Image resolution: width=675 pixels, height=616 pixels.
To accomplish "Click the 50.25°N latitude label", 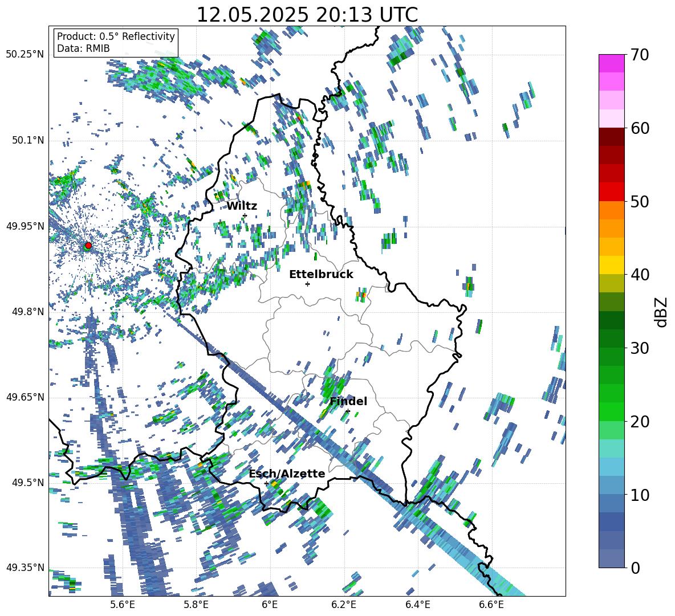I will pyautogui.click(x=25, y=55).
